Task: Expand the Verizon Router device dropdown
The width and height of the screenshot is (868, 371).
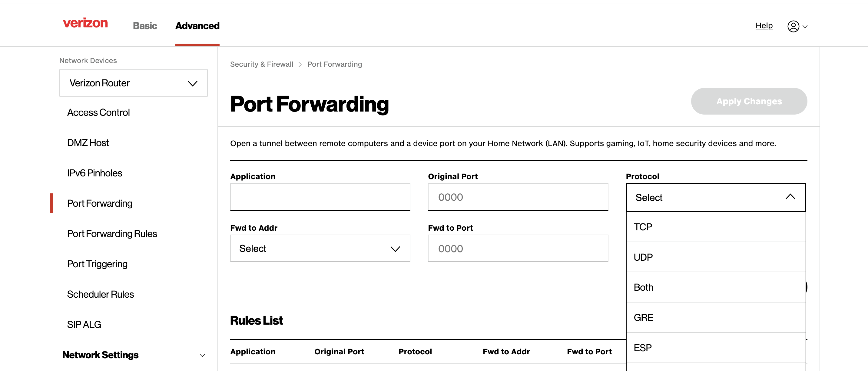Action: pos(133,83)
